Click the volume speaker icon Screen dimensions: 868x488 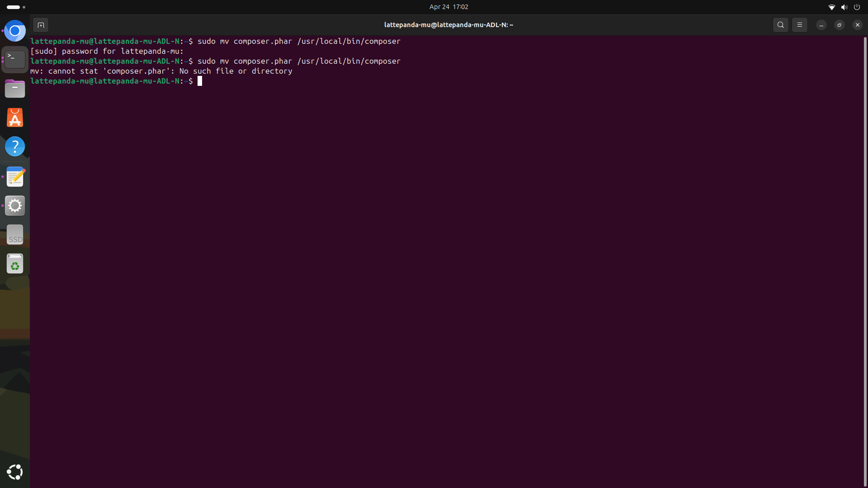pos(844,7)
